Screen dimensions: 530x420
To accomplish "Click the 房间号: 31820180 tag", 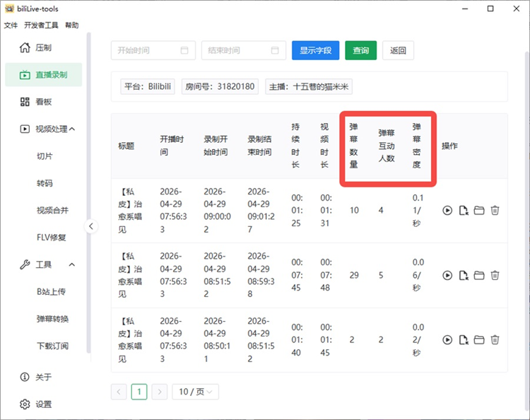I will tap(220, 86).
